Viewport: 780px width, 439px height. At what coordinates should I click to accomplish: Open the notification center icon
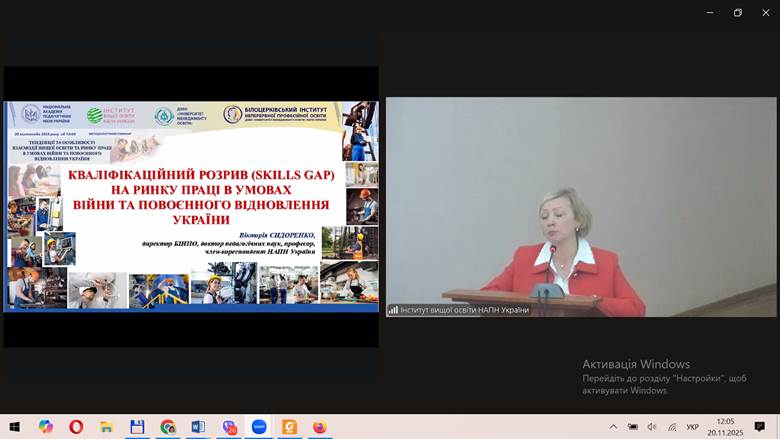pos(761,427)
